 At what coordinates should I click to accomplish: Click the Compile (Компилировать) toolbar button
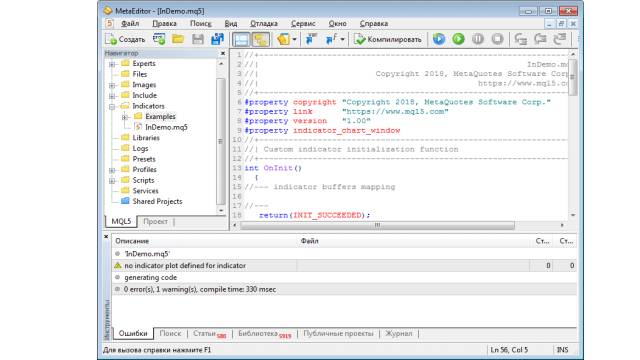coord(388,39)
